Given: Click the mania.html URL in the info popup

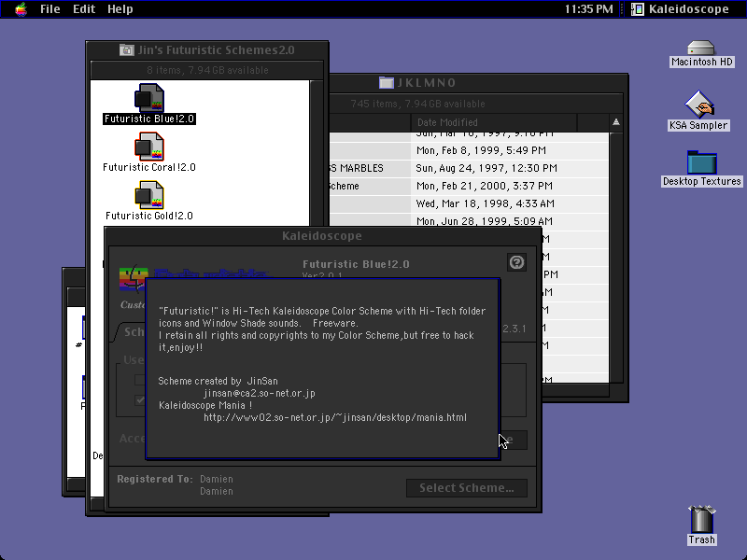Looking at the screenshot, I should [335, 417].
